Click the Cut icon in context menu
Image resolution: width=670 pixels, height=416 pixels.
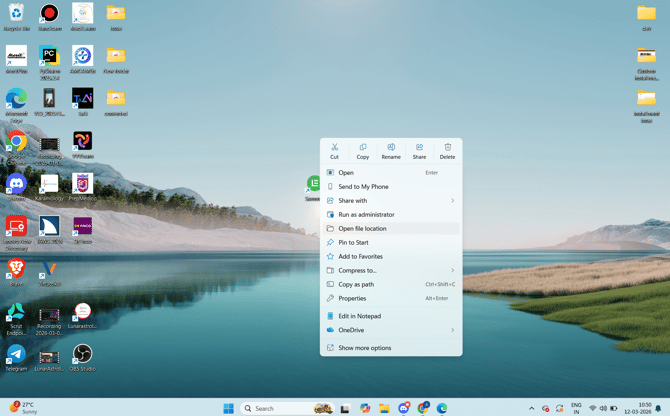pos(334,147)
